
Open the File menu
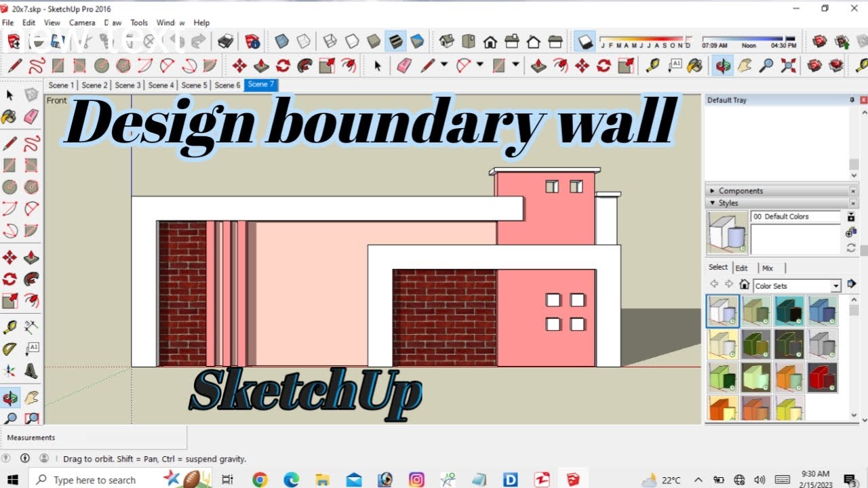click(x=7, y=22)
